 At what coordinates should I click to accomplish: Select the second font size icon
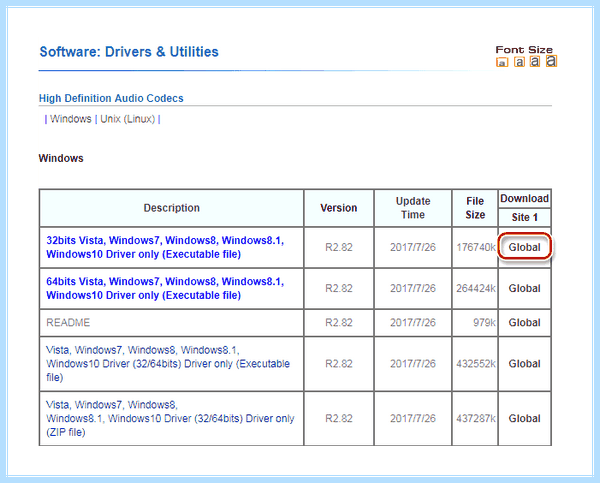coord(519,62)
